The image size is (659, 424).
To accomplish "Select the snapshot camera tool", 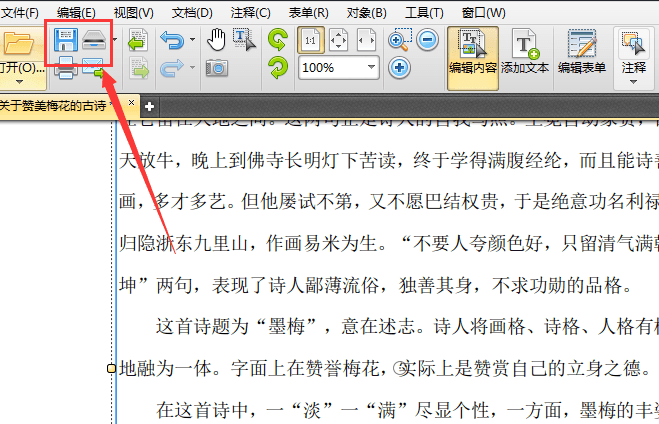I will click(217, 67).
